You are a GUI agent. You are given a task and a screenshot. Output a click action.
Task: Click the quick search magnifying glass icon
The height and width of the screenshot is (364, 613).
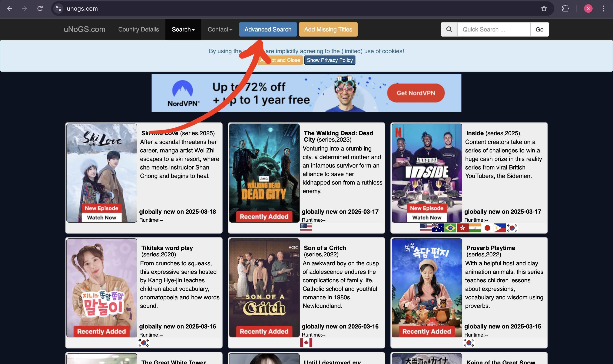pyautogui.click(x=449, y=29)
